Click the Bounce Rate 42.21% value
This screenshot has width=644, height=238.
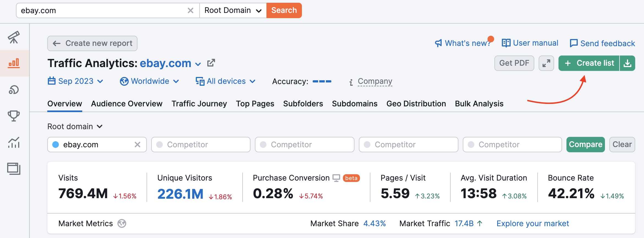tap(571, 193)
